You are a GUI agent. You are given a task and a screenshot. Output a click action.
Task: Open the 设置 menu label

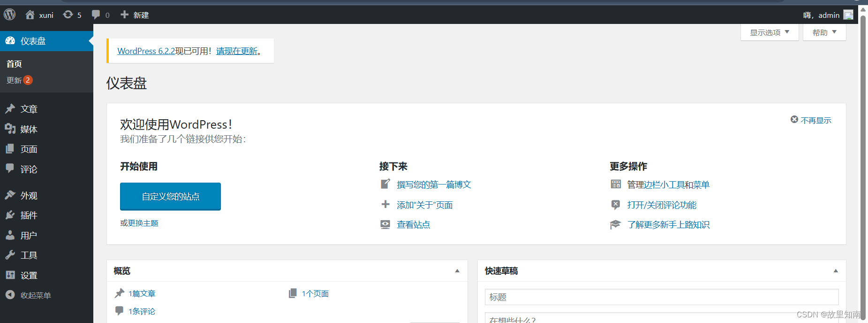29,275
